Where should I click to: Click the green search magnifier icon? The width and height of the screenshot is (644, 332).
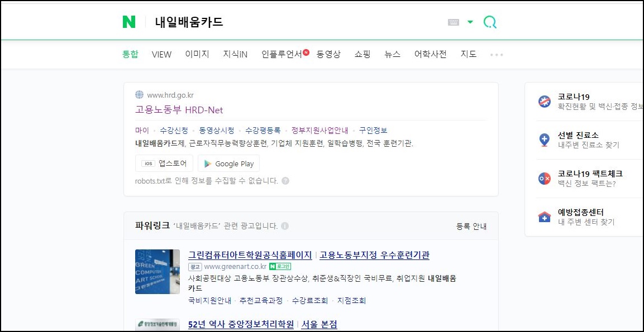click(x=490, y=22)
